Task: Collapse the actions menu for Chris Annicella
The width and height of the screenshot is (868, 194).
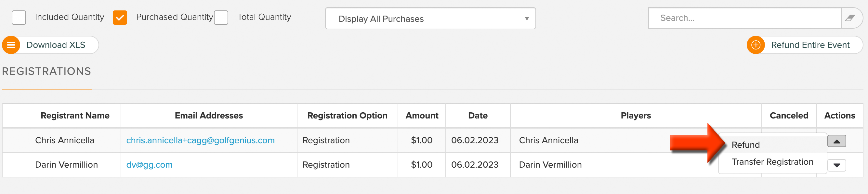Action: (837, 141)
